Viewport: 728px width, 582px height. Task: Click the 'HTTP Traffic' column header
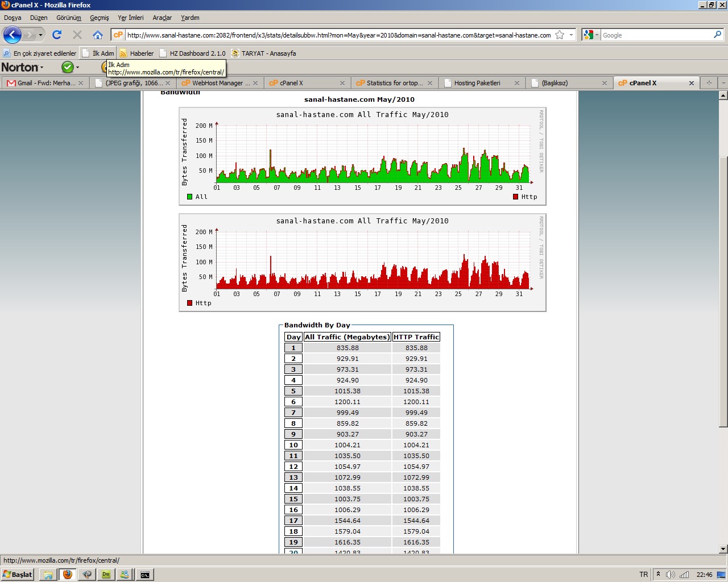click(416, 337)
